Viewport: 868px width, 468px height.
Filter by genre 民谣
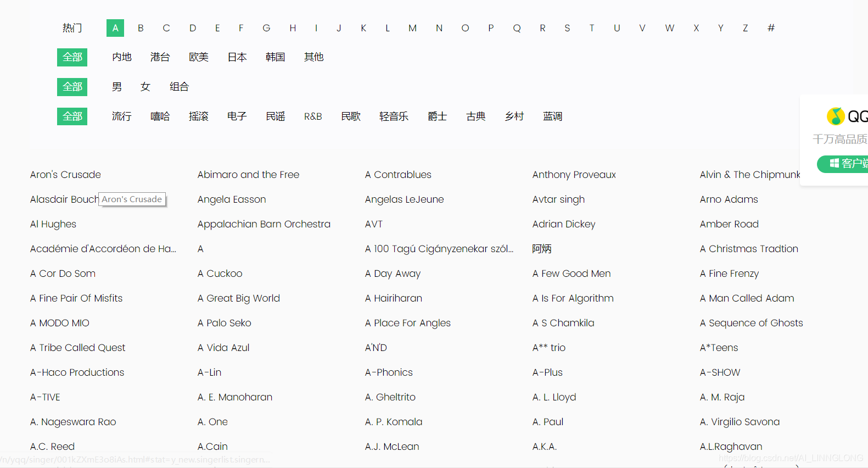click(276, 116)
